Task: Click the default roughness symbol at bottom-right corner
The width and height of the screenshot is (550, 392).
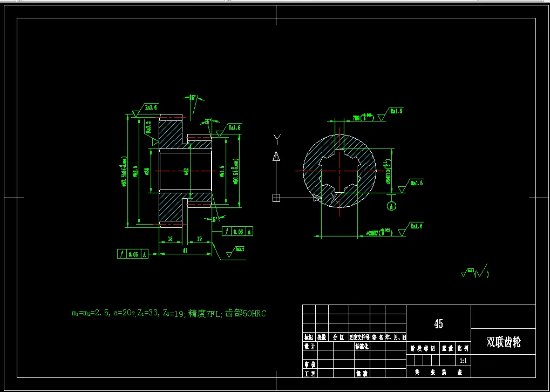Action: 469,271
